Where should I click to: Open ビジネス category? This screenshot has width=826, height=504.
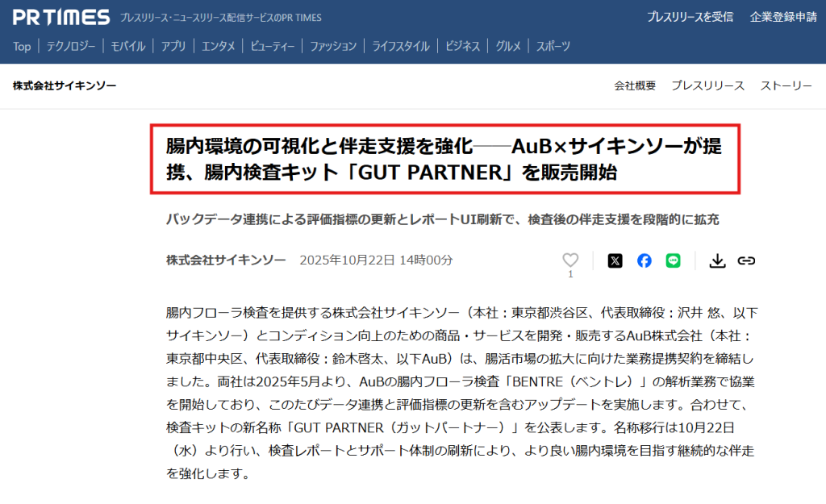point(462,46)
